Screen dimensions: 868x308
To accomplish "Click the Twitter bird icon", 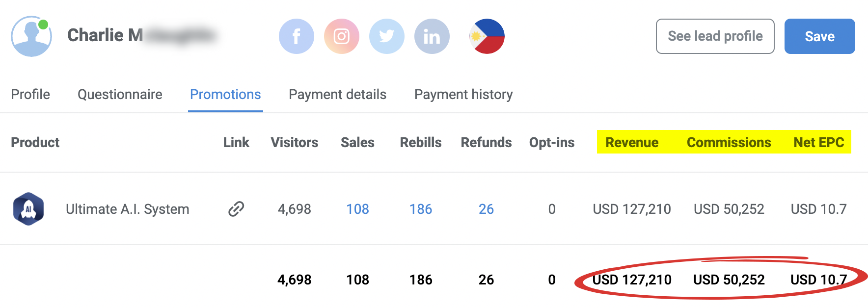I will coord(386,36).
